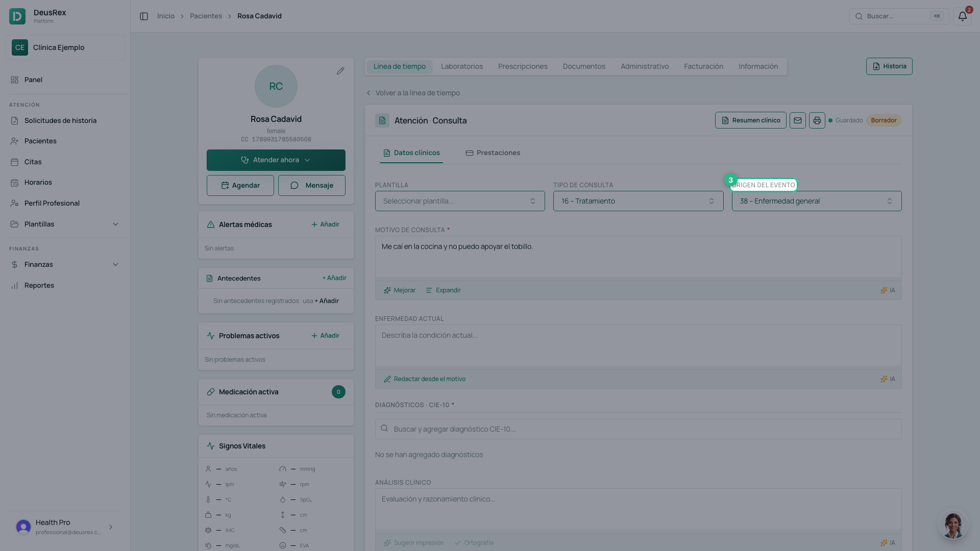The width and height of the screenshot is (980, 551).
Task: Change Origen del evento dropdown
Action: click(817, 201)
